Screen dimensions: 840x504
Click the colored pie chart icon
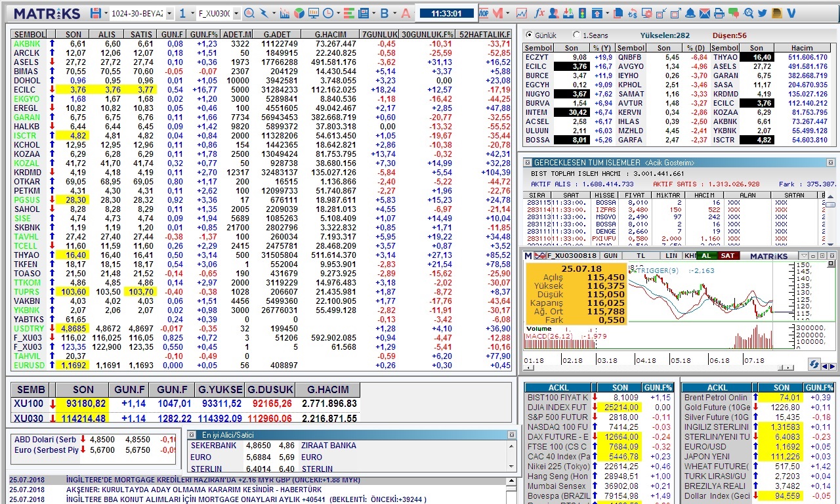click(x=299, y=13)
